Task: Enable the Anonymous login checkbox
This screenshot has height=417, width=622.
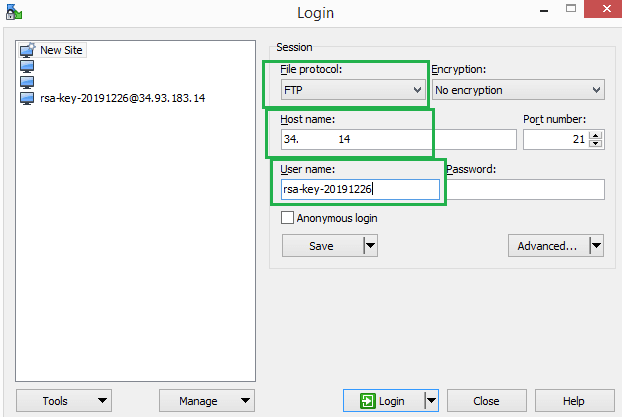Action: click(x=287, y=218)
